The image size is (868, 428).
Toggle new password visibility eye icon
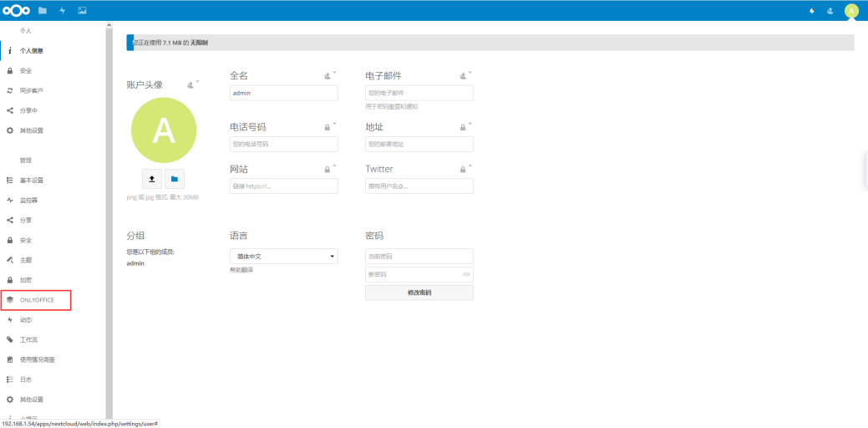[x=466, y=274]
